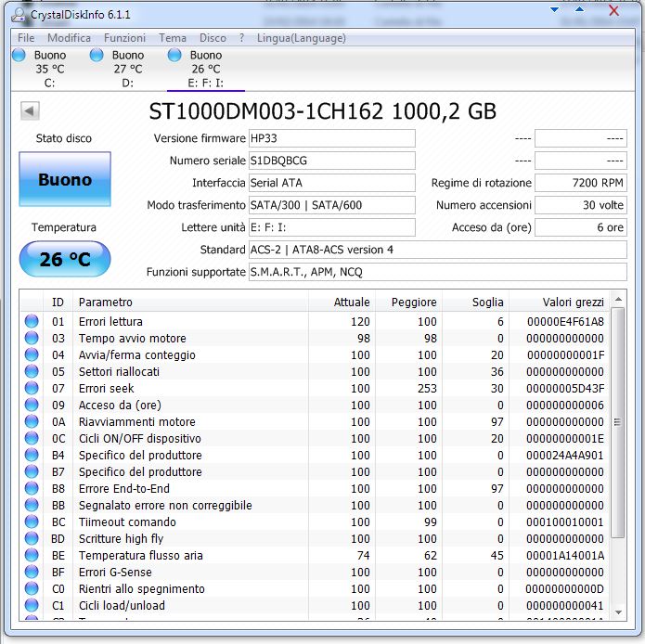Select the D: drive status orb
This screenshot has height=644, width=645.
tap(97, 56)
